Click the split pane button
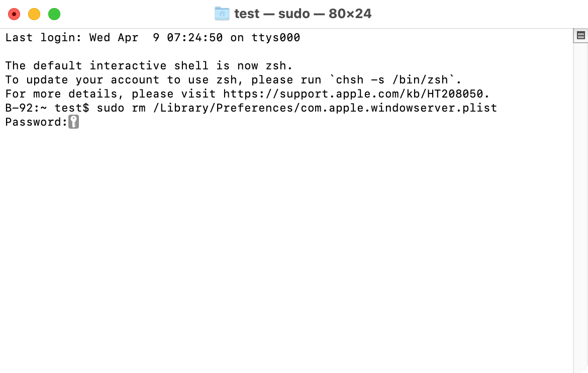588x373 pixels. point(580,35)
